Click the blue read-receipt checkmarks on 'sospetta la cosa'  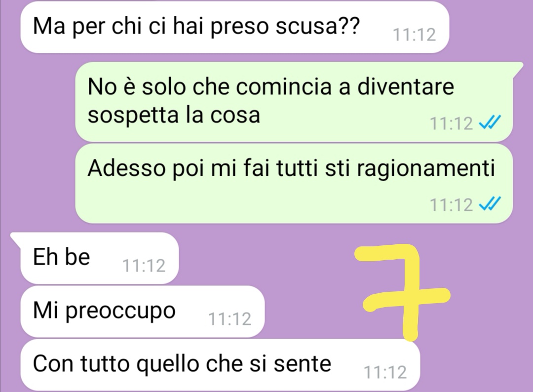[x=490, y=122]
